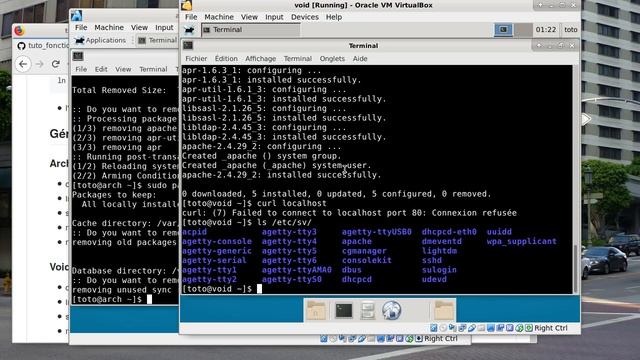Click third status icon (audio/network) in void status bar
The width and height of the screenshot is (640, 360).
(x=452, y=328)
